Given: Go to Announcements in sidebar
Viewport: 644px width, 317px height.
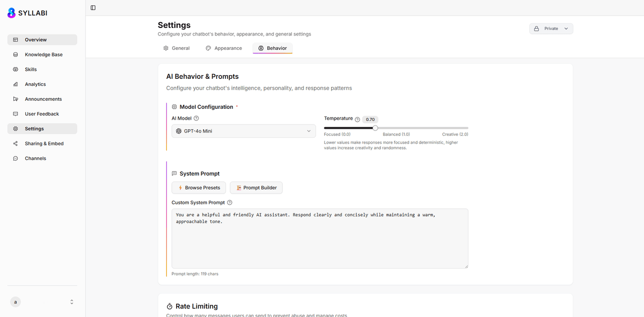Looking at the screenshot, I should [43, 99].
